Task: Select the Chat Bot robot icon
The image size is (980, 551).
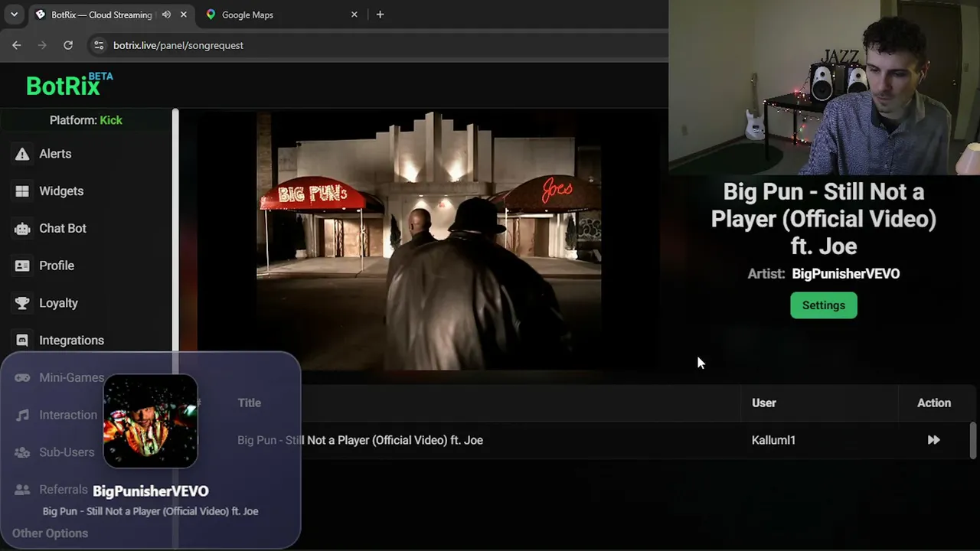Action: pyautogui.click(x=22, y=229)
